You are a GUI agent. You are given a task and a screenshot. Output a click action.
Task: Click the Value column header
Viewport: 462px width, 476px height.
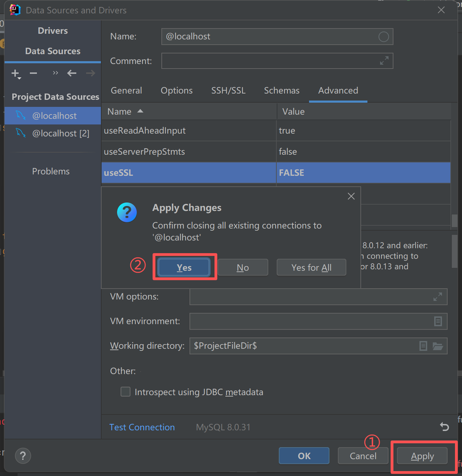pos(364,112)
